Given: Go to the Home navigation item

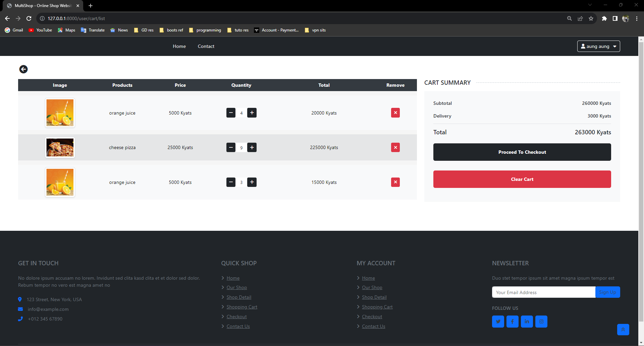Looking at the screenshot, I should (x=179, y=46).
